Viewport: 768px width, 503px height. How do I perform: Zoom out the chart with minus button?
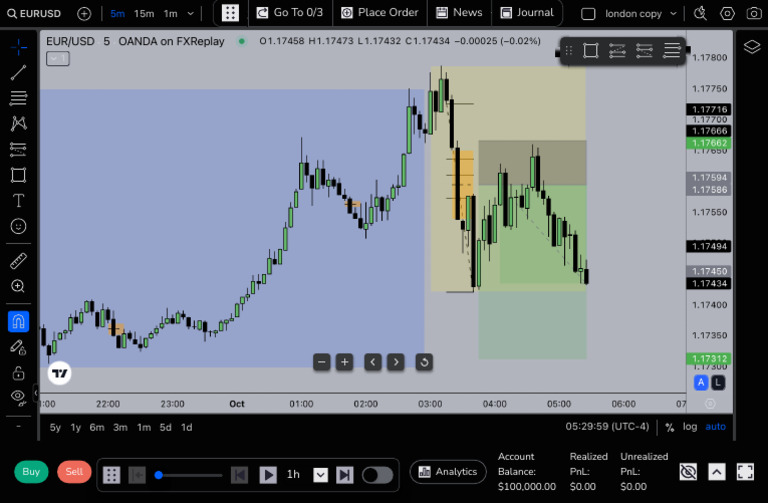point(321,362)
